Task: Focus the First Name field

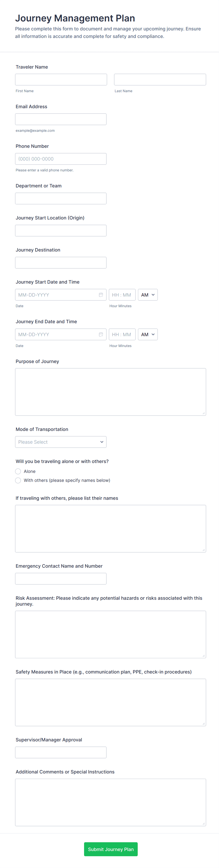Action: pos(61,79)
